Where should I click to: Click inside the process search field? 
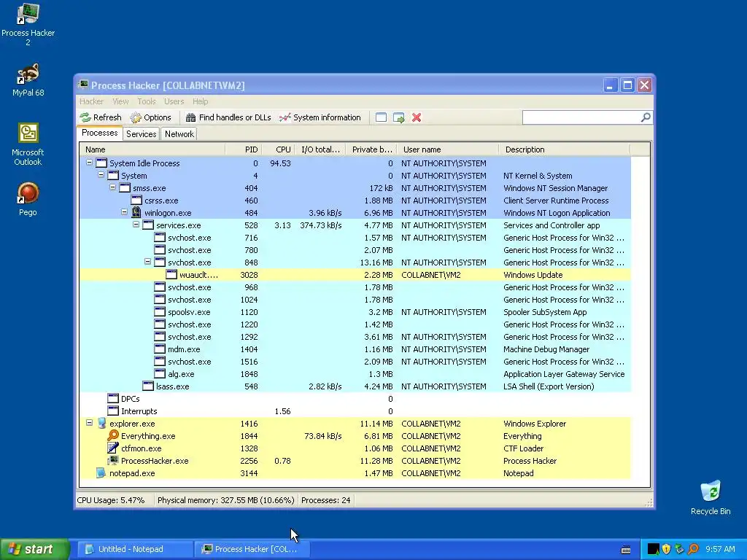coord(581,117)
